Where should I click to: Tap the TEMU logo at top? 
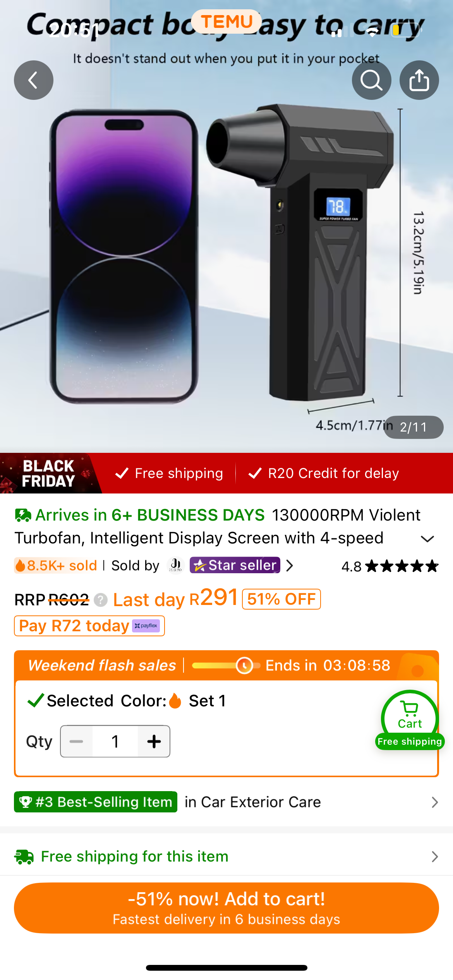226,22
